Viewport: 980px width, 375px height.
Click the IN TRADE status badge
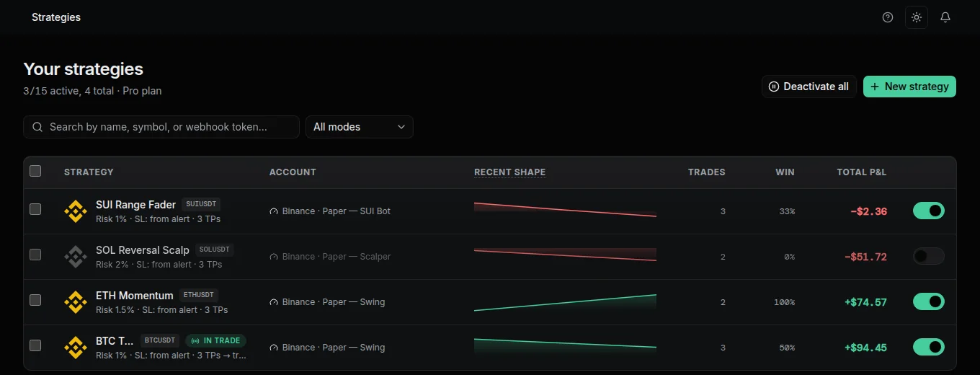[216, 340]
